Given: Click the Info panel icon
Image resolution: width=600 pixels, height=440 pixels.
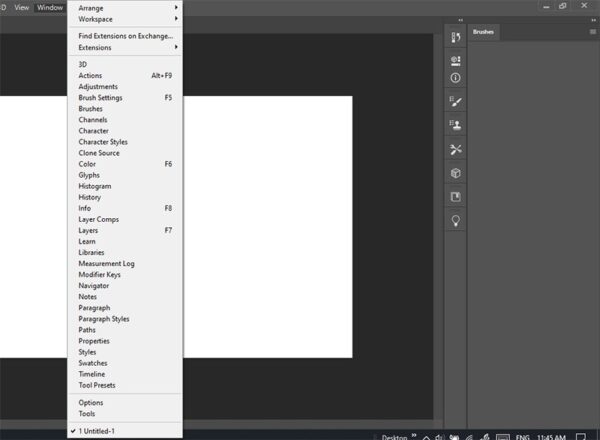Looking at the screenshot, I should (456, 78).
